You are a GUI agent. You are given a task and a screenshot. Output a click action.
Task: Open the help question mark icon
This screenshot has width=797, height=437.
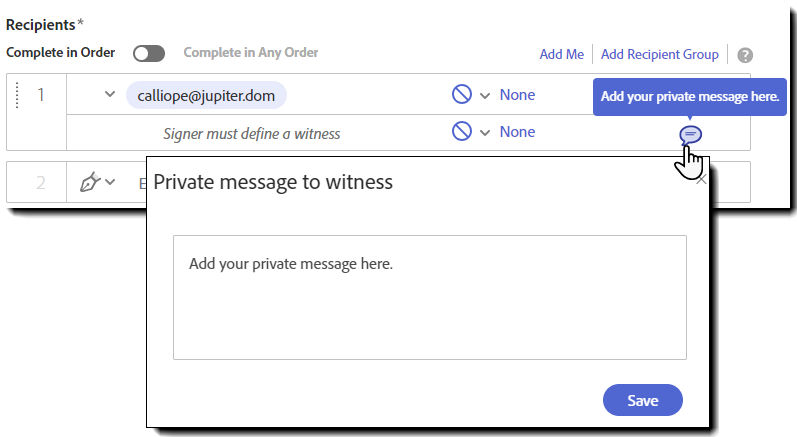click(745, 55)
